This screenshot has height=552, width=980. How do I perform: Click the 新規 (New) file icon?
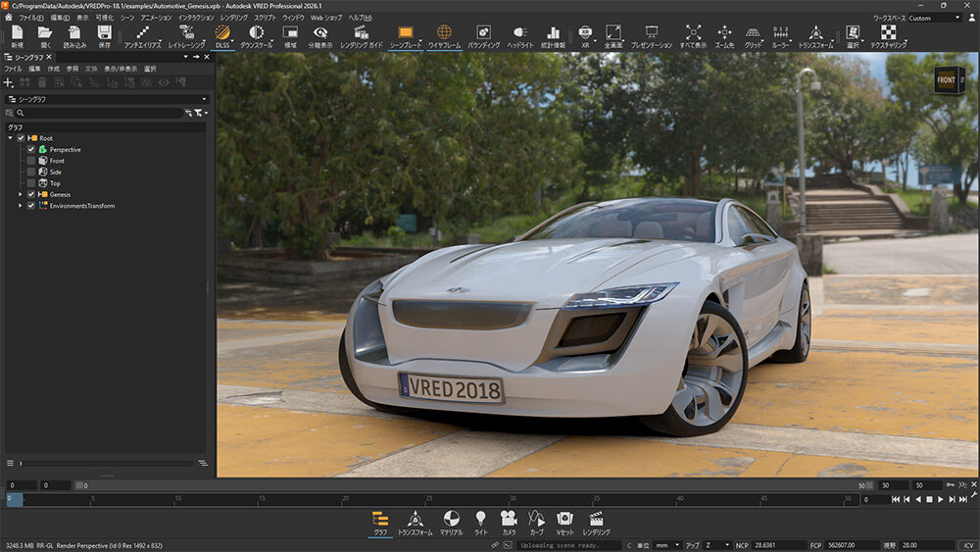click(17, 36)
